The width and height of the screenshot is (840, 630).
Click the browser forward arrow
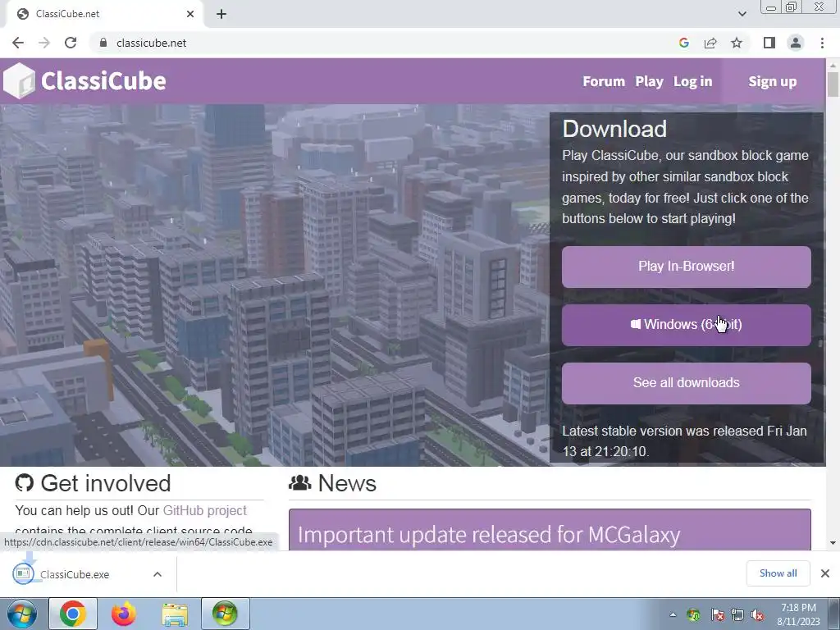pos(44,43)
